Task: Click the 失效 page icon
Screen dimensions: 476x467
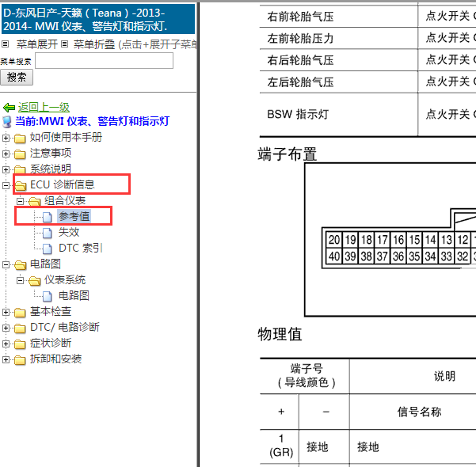Action: [x=47, y=233]
